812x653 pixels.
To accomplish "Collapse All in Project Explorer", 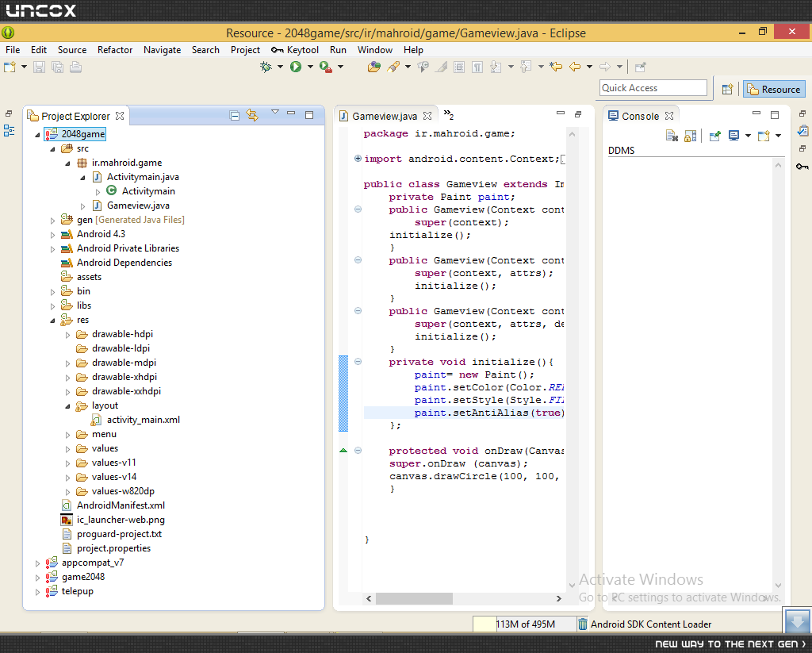I will [235, 116].
